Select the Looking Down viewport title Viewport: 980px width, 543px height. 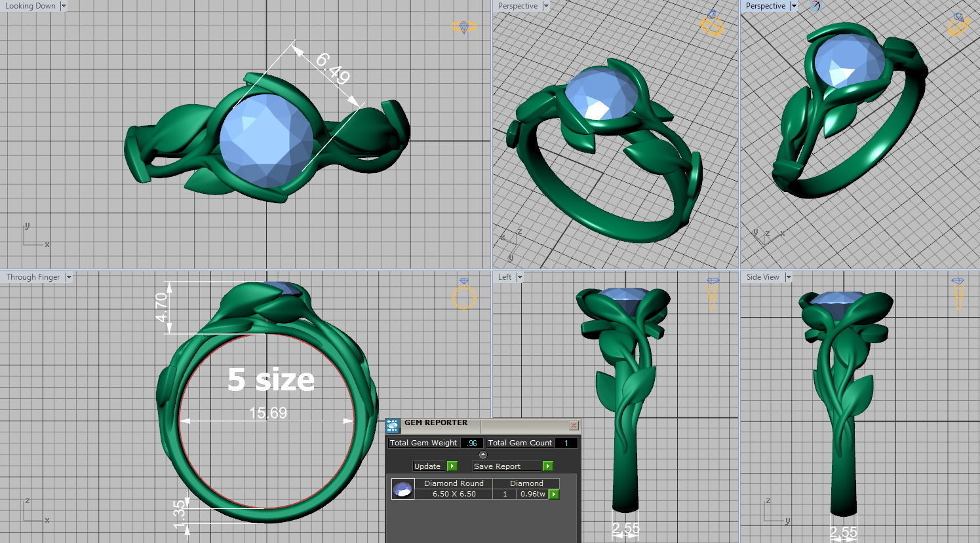pos(30,6)
